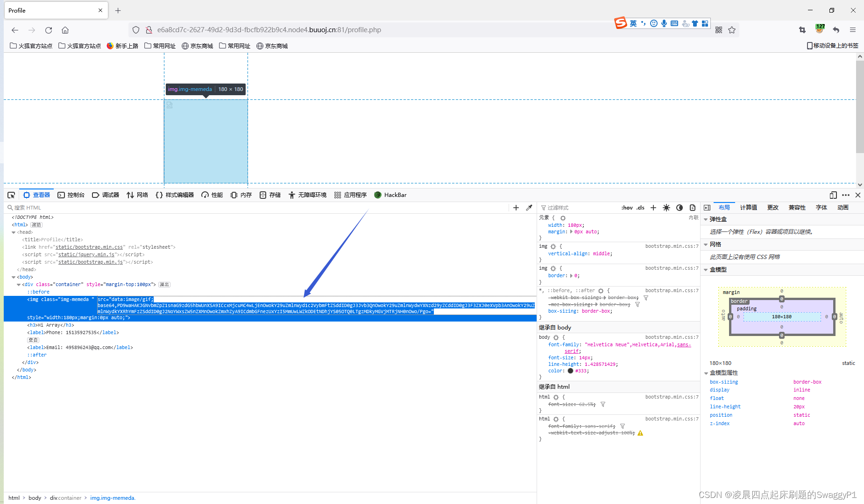Switch sidebar to 字体 fonts tab
Screen dimensions: 864x504
click(822, 208)
